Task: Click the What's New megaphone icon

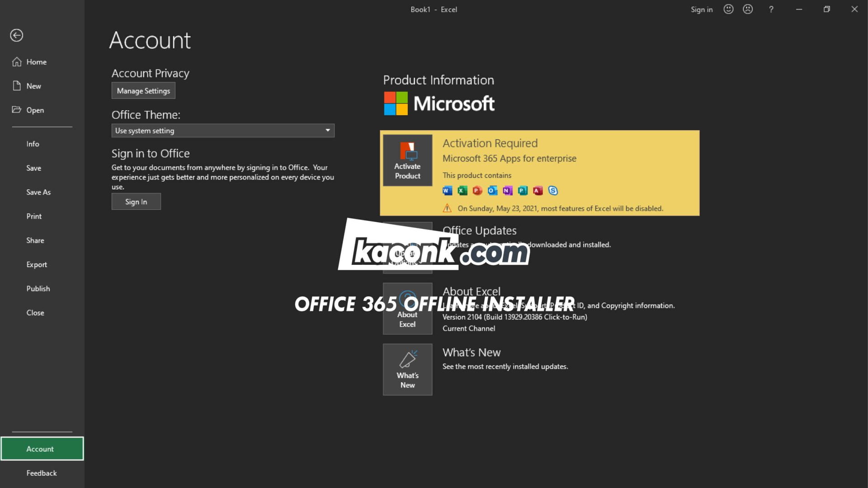Action: 407,369
